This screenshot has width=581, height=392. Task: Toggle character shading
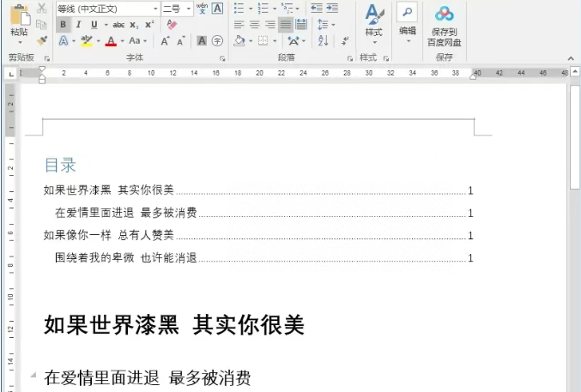pos(202,41)
